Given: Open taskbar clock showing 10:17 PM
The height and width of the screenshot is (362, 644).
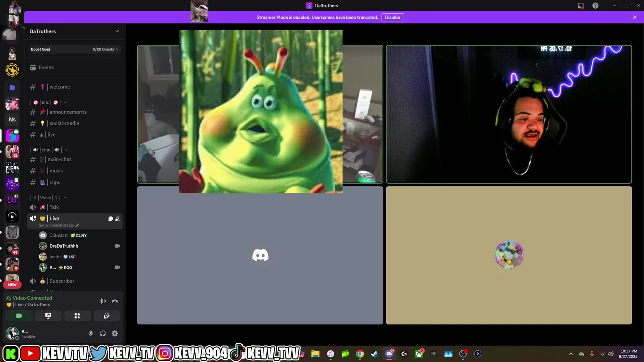Looking at the screenshot, I should [x=629, y=354].
